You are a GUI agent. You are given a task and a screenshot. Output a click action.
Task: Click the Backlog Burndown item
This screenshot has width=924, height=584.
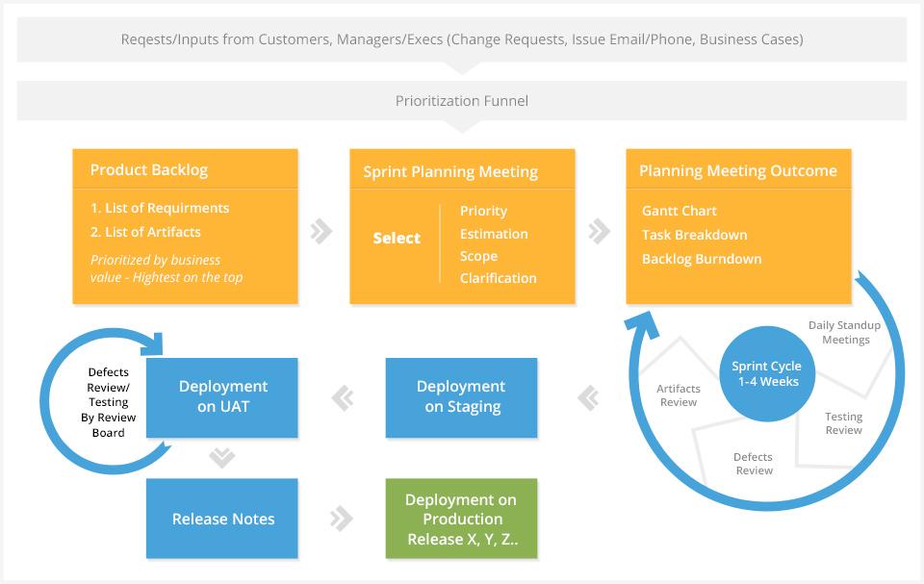click(x=702, y=260)
